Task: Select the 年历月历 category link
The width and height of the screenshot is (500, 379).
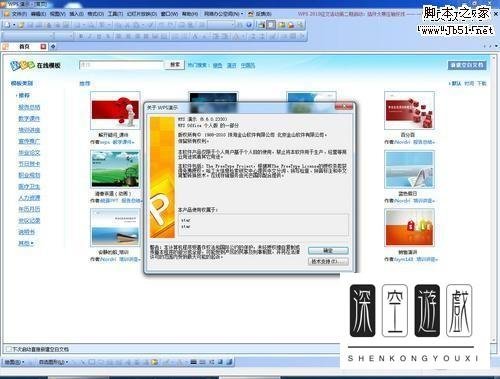Action: [29, 209]
